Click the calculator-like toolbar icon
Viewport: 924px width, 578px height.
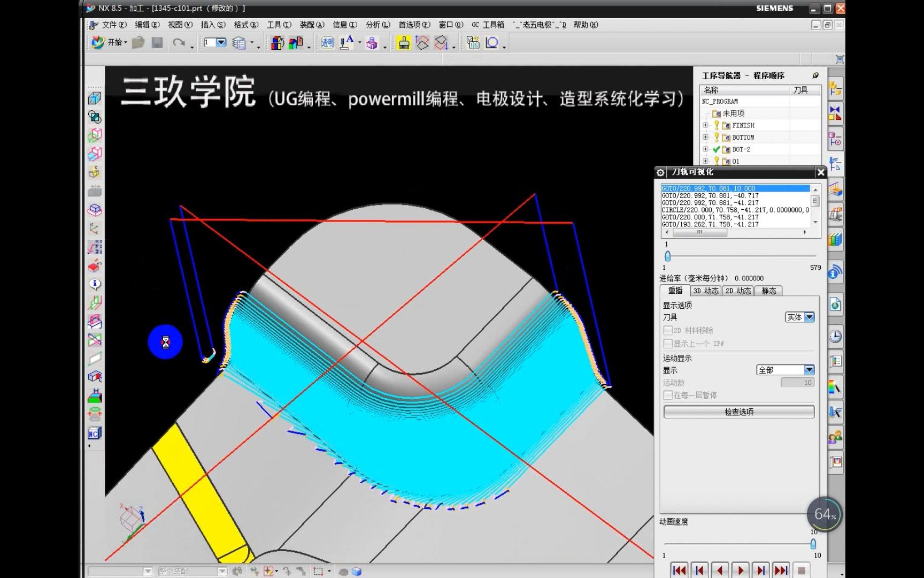click(x=473, y=43)
